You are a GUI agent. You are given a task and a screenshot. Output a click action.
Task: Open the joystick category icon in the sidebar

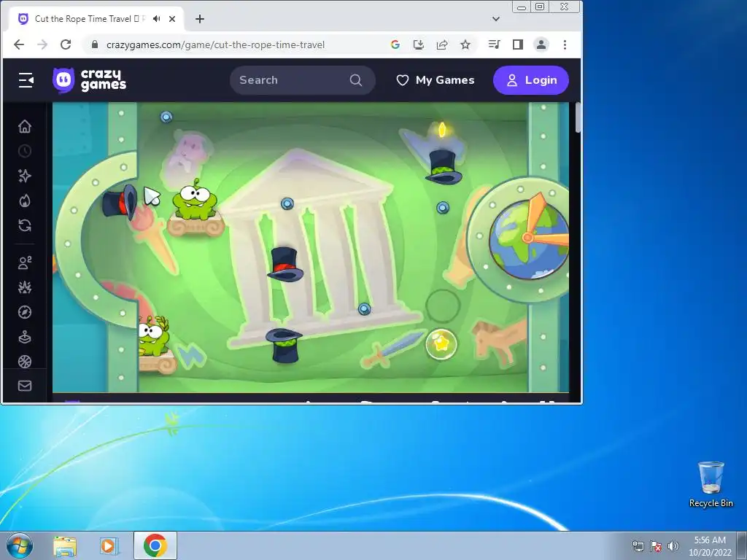point(25,337)
